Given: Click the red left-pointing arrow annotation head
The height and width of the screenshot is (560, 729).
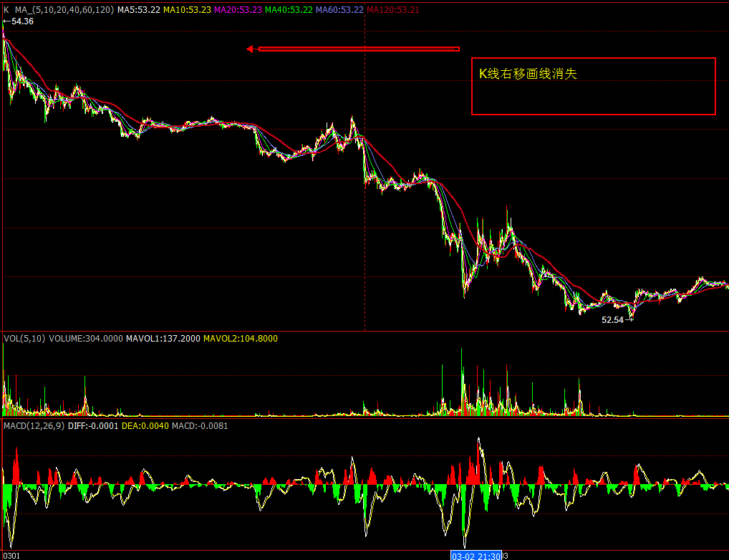Looking at the screenshot, I should [x=251, y=49].
